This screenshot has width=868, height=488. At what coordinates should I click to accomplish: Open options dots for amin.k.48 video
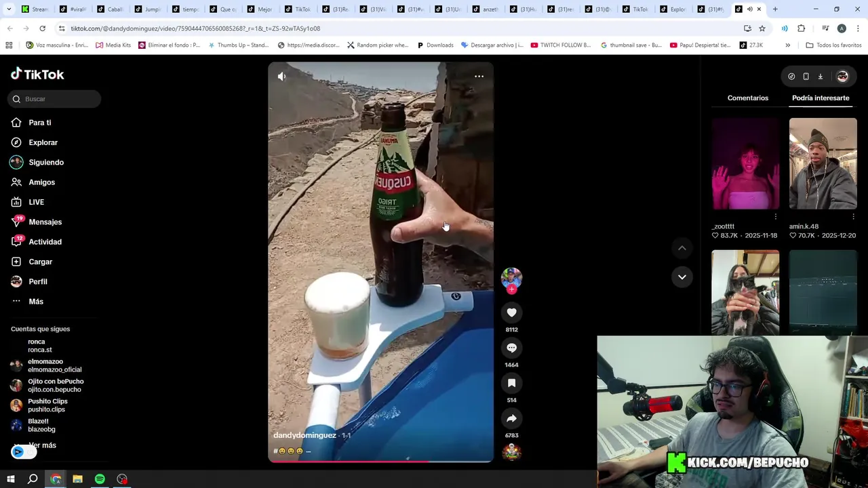(853, 217)
